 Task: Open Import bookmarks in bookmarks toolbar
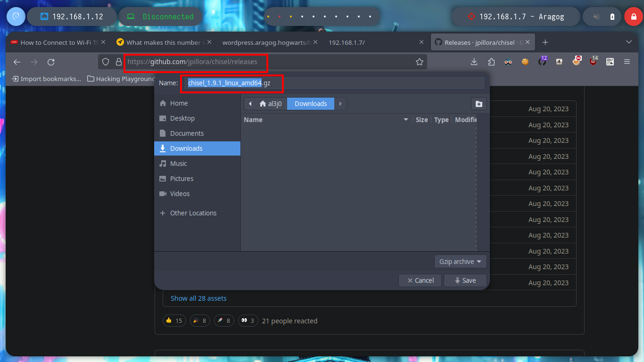tap(46, 79)
